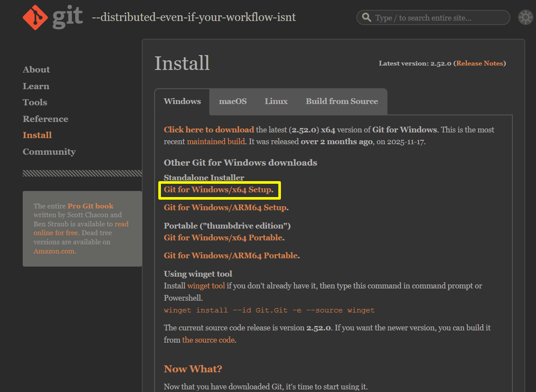Open the Amazon.com link
This screenshot has width=536, height=392.
[54, 251]
